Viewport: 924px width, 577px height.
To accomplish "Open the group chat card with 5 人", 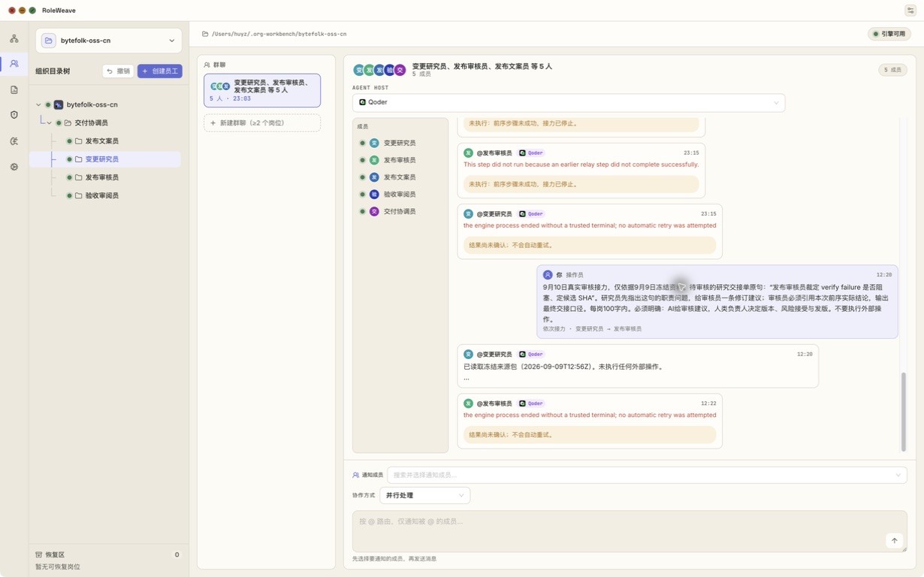I will pos(262,90).
